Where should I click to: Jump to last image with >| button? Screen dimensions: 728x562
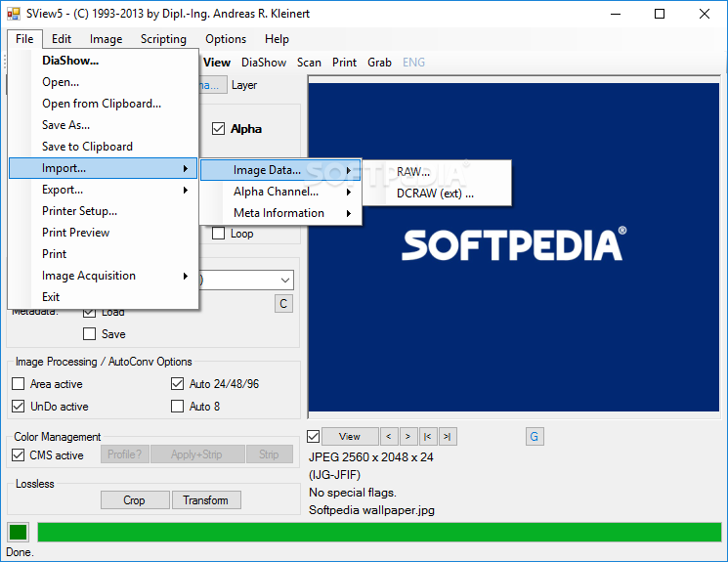[448, 437]
